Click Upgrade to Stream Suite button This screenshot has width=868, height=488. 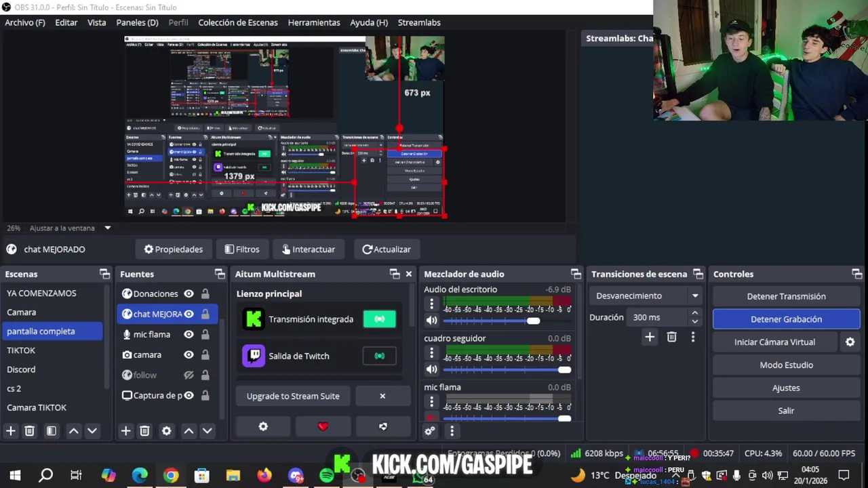[293, 396]
